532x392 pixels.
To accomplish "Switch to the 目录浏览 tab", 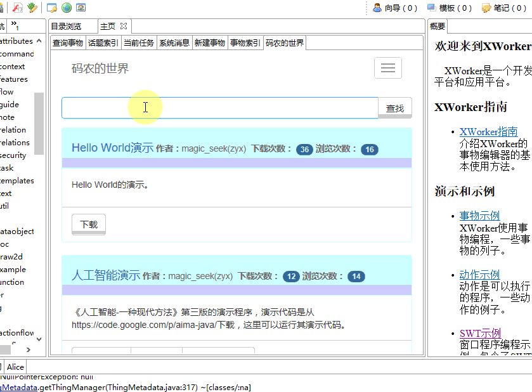I will tap(67, 26).
